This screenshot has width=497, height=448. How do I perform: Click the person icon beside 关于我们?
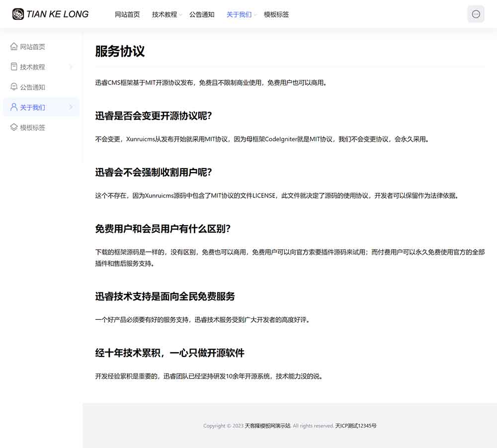(14, 107)
